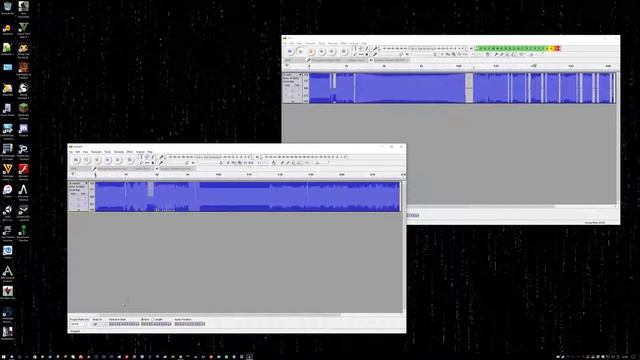Stop playback in the front Audacity window

pyautogui.click(x=97, y=160)
